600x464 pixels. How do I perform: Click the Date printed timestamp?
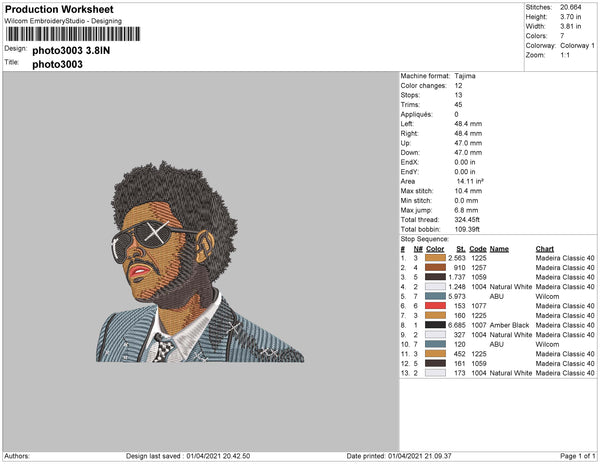[x=399, y=456]
